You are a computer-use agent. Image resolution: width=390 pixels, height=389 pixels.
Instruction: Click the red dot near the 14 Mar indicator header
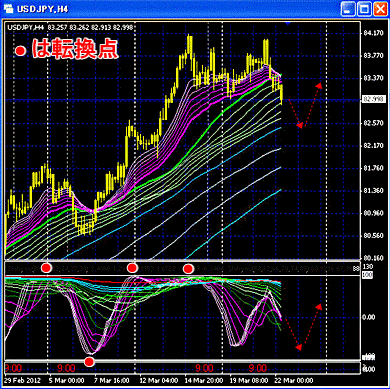click(x=188, y=268)
